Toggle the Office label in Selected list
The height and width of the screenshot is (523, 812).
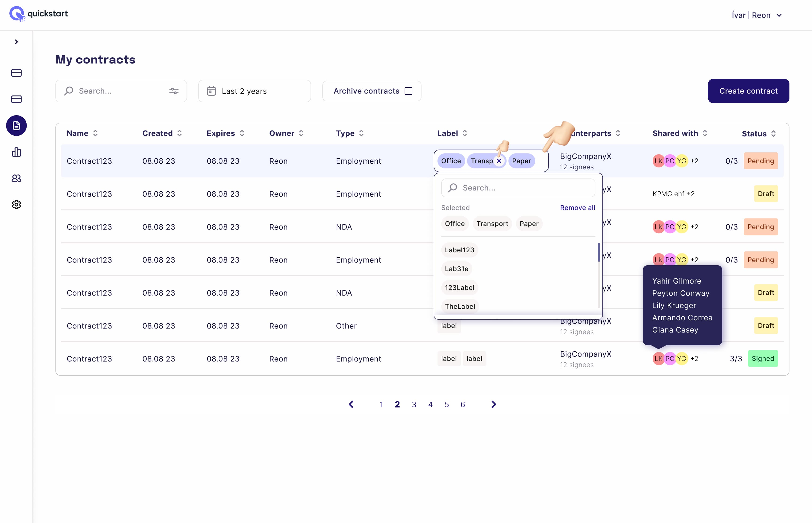coord(455,223)
